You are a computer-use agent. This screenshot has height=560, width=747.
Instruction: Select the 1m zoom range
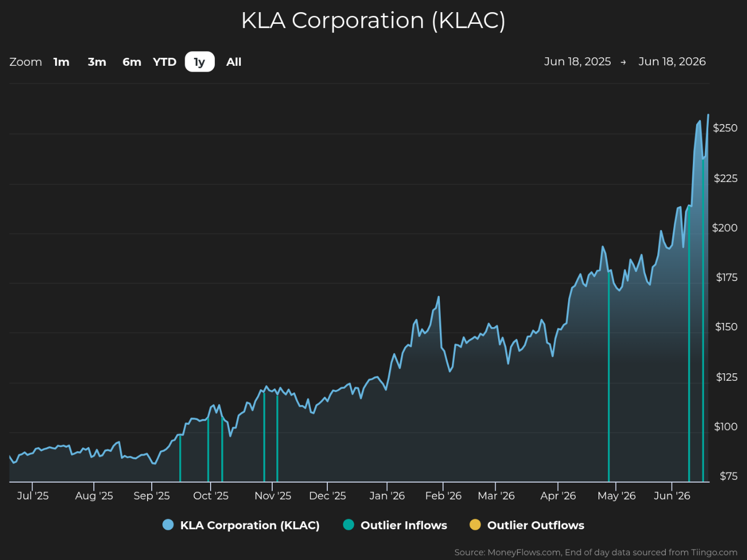click(x=62, y=62)
